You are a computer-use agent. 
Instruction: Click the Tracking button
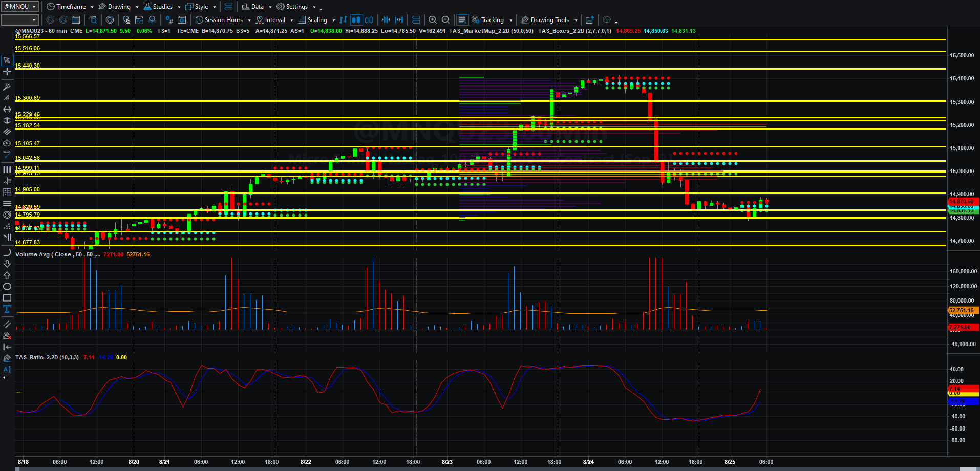click(x=492, y=19)
